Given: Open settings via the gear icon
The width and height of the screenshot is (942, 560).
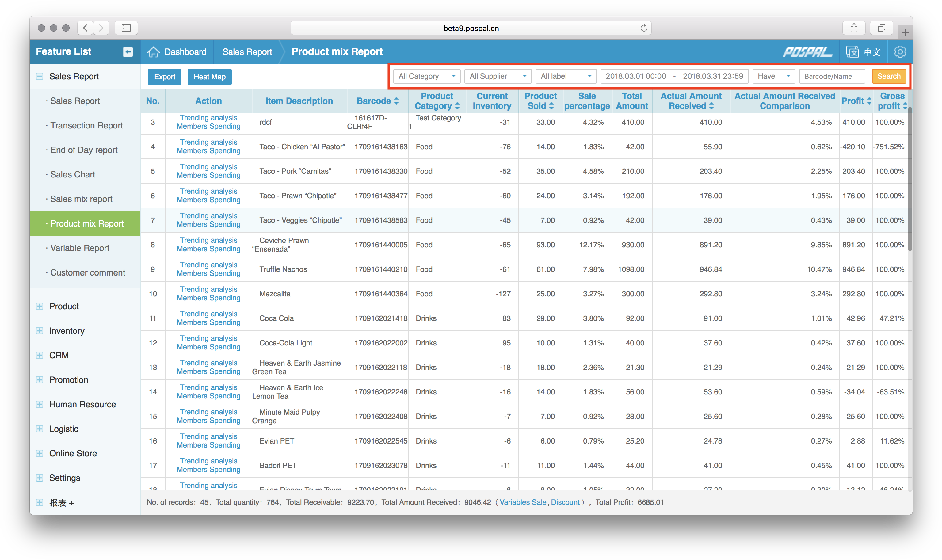Looking at the screenshot, I should click(x=901, y=52).
